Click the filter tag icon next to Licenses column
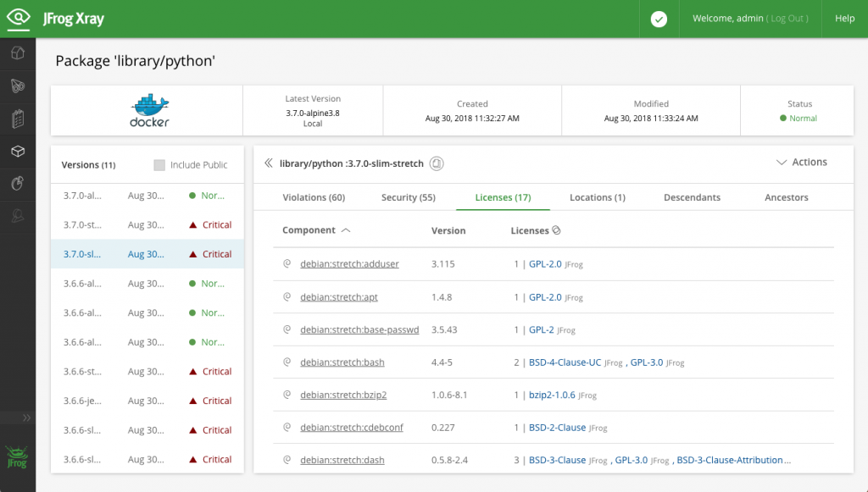Viewport: 868px width, 492px height. click(555, 229)
